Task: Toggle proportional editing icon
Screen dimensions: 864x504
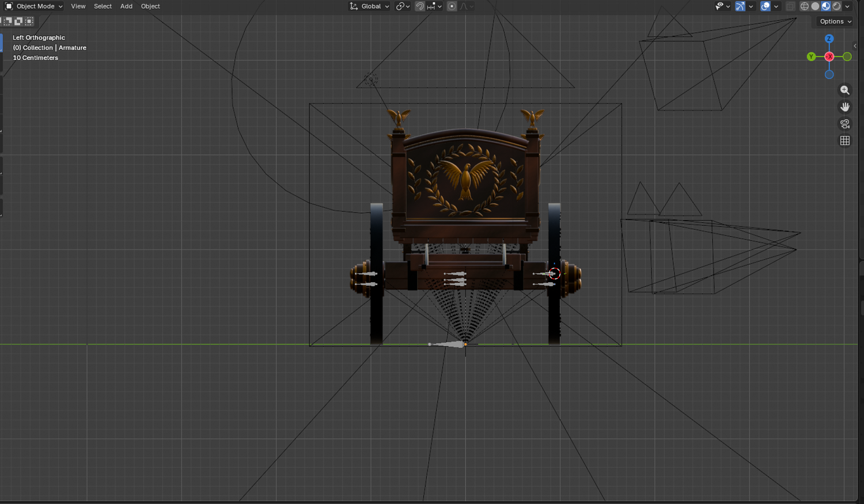Action: pyautogui.click(x=452, y=6)
